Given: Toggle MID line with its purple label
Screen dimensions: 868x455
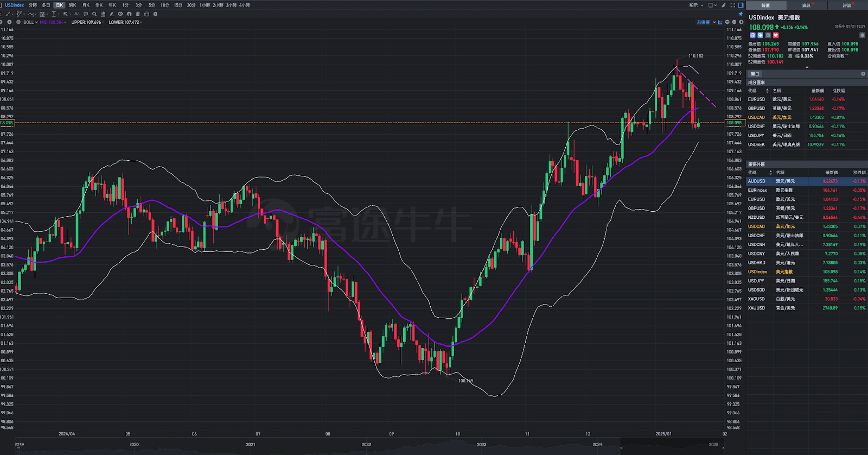Looking at the screenshot, I should (52, 22).
